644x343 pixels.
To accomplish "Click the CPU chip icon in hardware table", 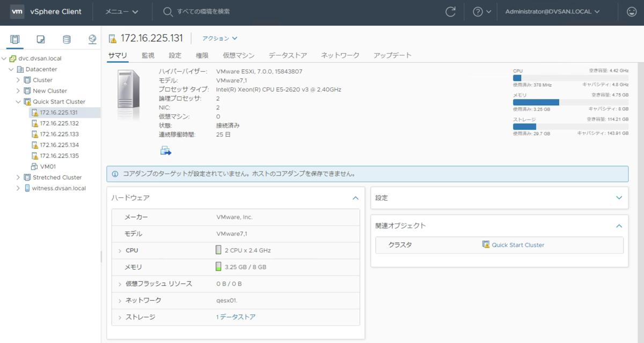I will [x=218, y=250].
